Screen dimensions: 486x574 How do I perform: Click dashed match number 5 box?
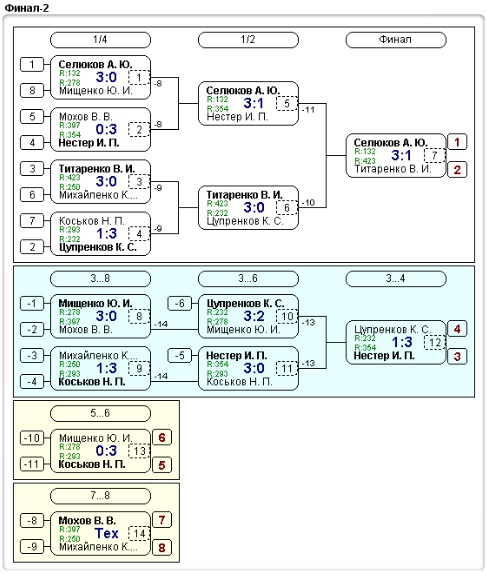(287, 103)
